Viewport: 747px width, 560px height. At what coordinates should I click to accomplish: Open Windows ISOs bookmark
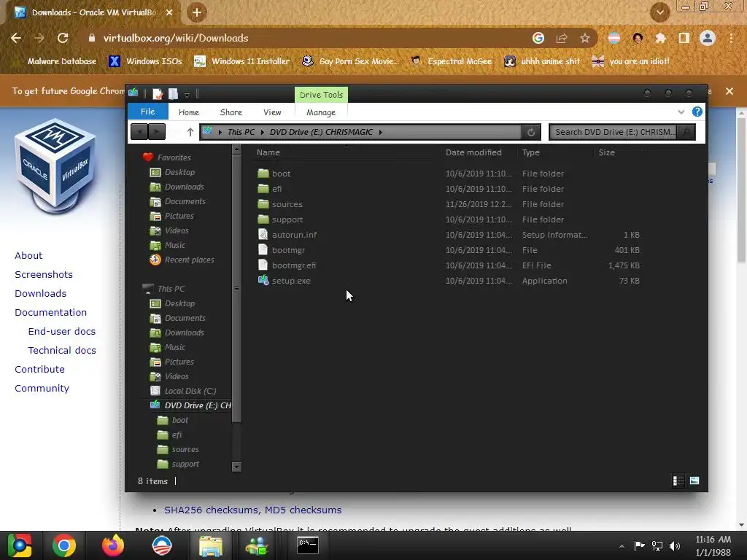click(145, 61)
